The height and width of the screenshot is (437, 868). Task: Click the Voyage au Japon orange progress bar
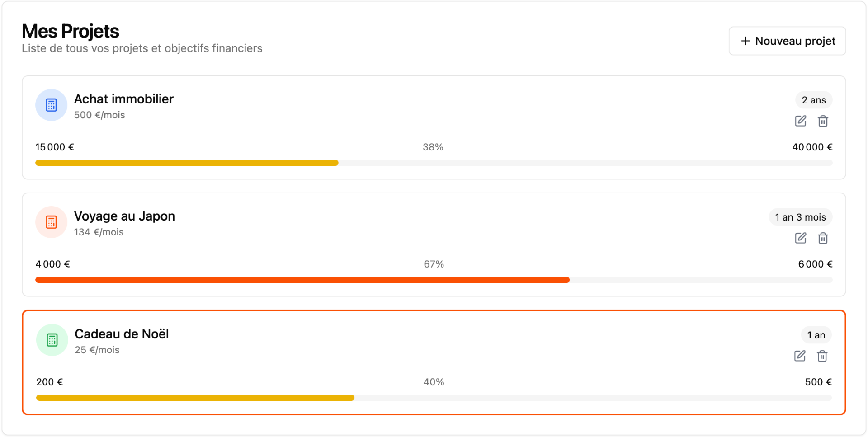coord(302,280)
